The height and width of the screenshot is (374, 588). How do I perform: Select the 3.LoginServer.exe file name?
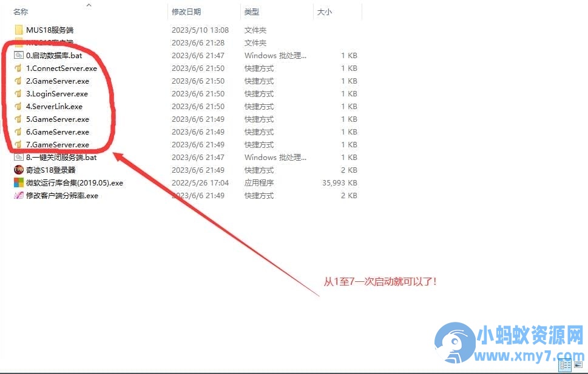coord(57,94)
